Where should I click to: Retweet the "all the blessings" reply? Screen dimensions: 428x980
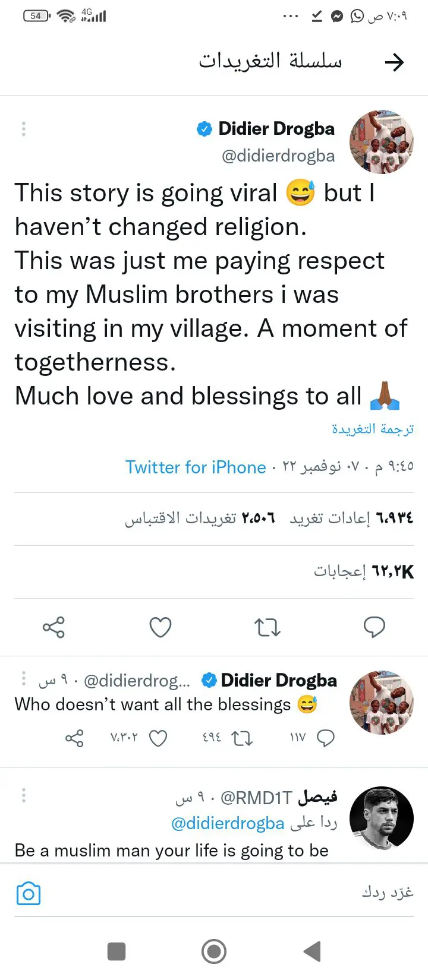241,738
